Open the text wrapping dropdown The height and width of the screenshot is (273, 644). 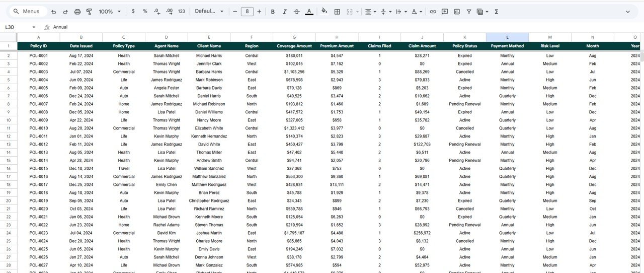tap(401, 12)
